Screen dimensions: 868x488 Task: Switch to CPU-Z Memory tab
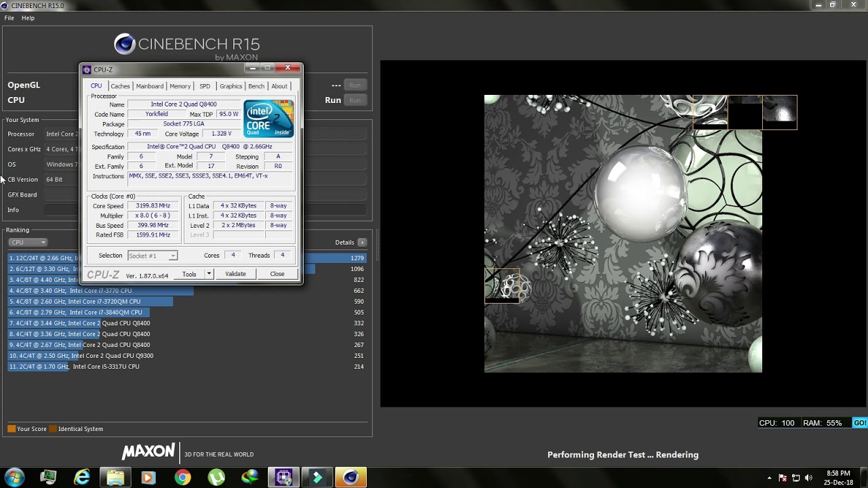(x=180, y=86)
